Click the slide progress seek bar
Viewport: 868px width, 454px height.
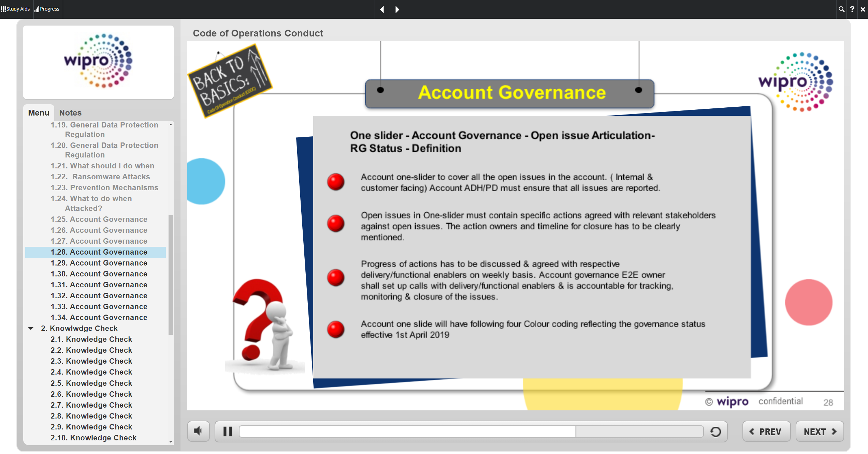point(471,432)
